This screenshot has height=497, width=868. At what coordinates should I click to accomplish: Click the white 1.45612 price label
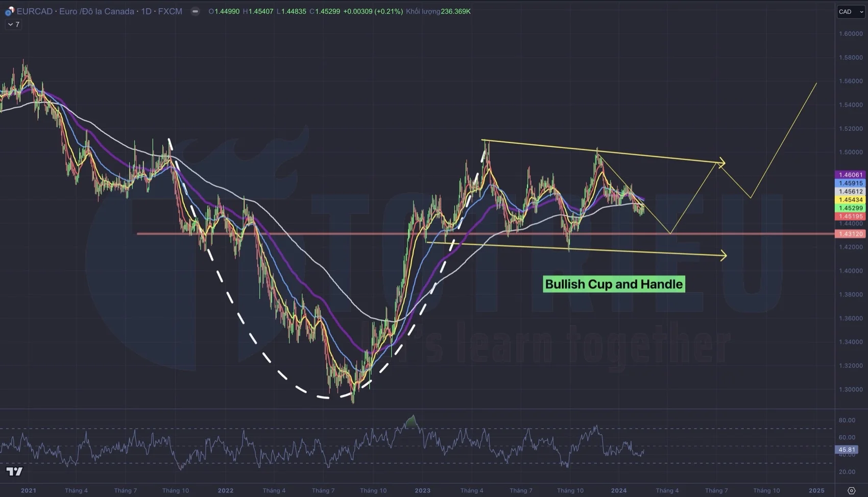pyautogui.click(x=850, y=192)
